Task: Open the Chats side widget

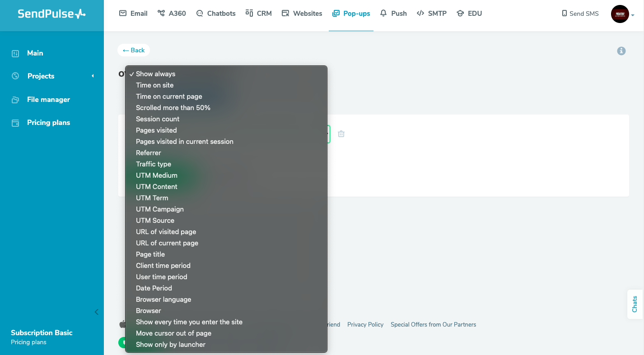Action: (x=635, y=304)
